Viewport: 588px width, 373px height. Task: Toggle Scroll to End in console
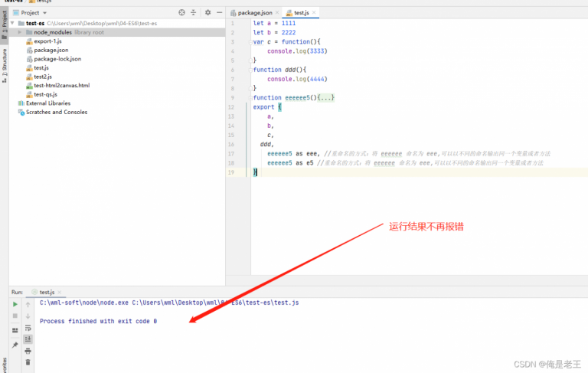(28, 339)
